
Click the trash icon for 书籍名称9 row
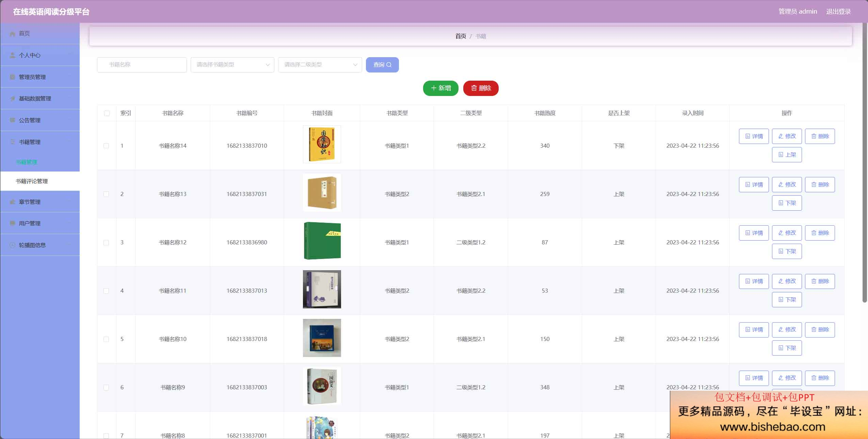click(814, 378)
